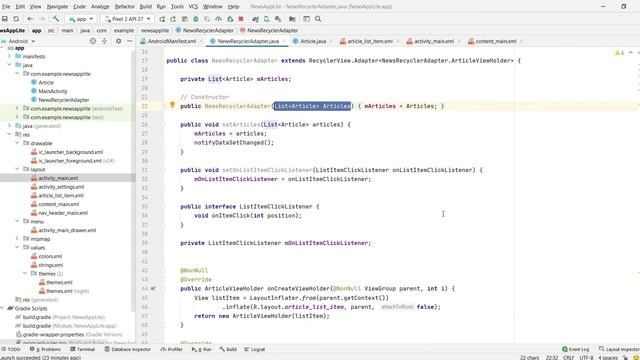The width and height of the screenshot is (640, 360).
Task: Click the '4 spaces' indent setting
Action: pos(608,357)
